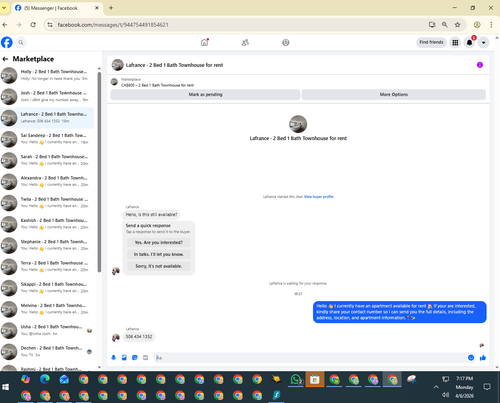Click the Mark as pending button
The image size is (500, 403).
coord(205,94)
